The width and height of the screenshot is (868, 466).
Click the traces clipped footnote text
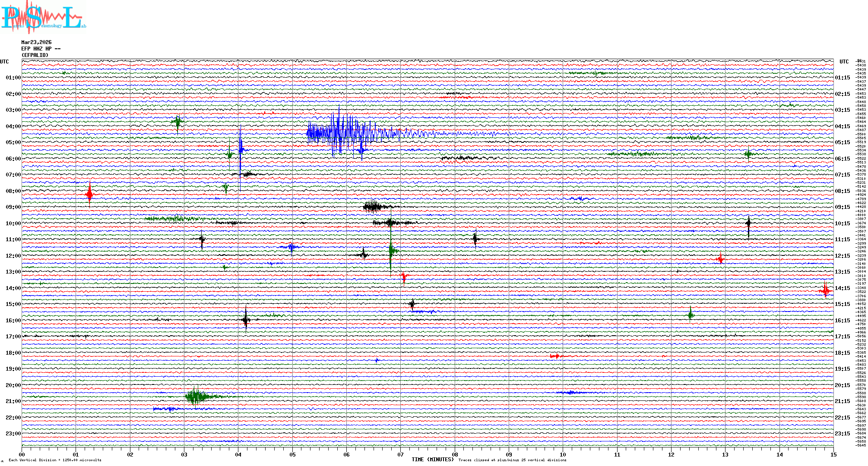[512, 460]
